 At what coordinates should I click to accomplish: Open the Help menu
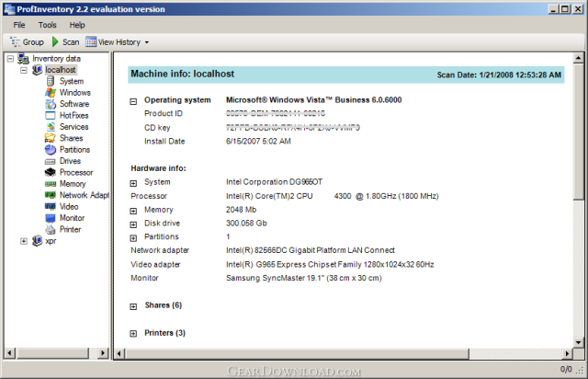(77, 25)
